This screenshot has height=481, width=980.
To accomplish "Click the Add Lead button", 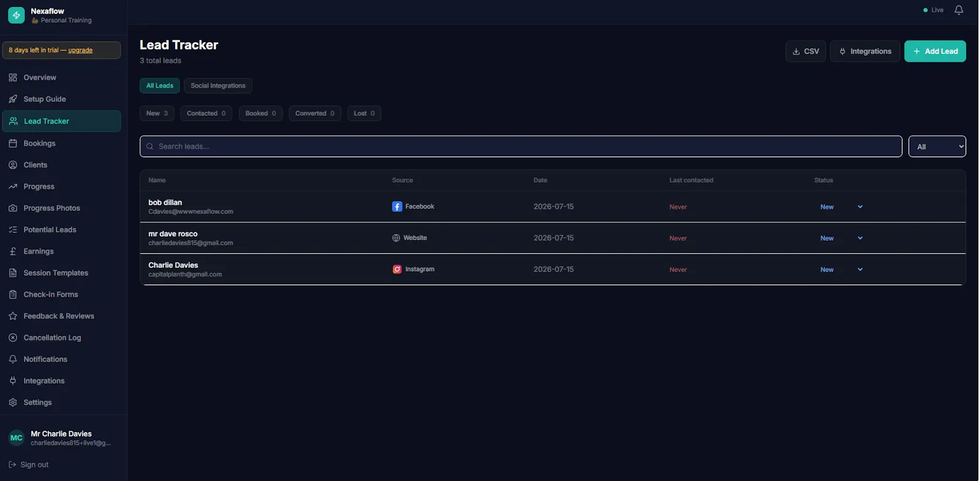I will 935,51.
